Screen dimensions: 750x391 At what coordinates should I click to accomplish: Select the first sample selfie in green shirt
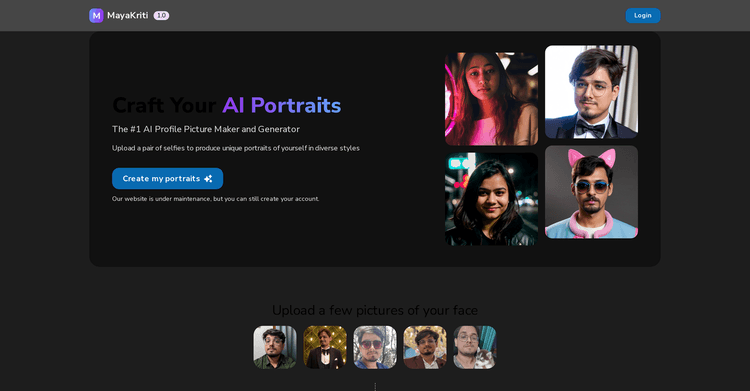[275, 347]
